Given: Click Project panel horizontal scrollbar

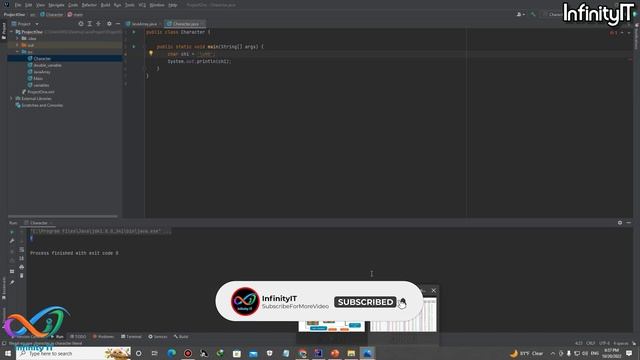Looking at the screenshot, I should pyautogui.click(x=62, y=216).
